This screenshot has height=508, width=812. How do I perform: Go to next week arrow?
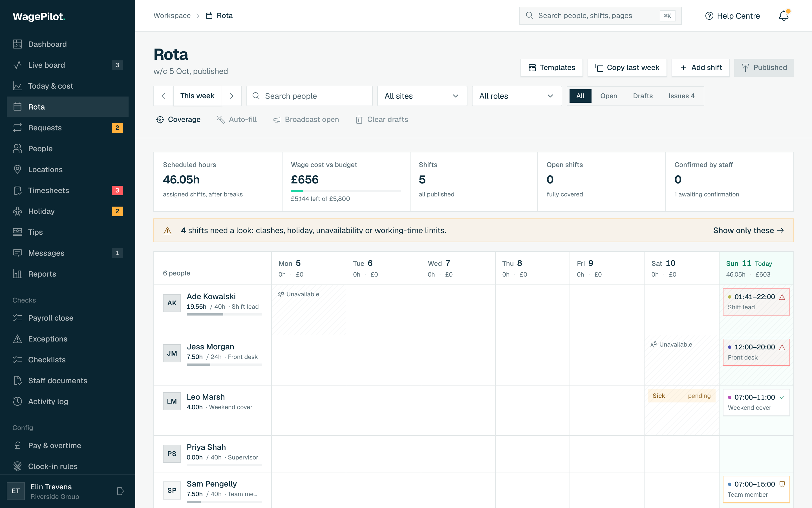[231, 96]
